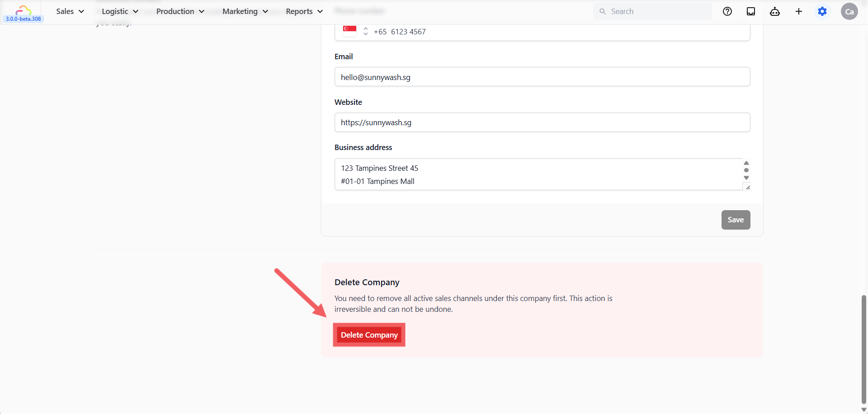Viewport: 868px width, 414px height.
Task: Edit the Email field hello@sunnywash.sg
Action: (542, 77)
